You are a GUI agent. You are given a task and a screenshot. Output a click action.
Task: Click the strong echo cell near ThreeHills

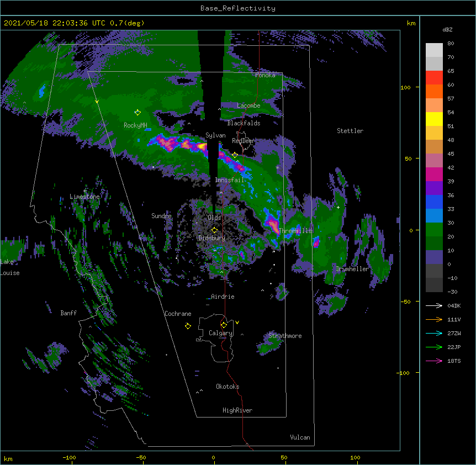pyautogui.click(x=273, y=224)
